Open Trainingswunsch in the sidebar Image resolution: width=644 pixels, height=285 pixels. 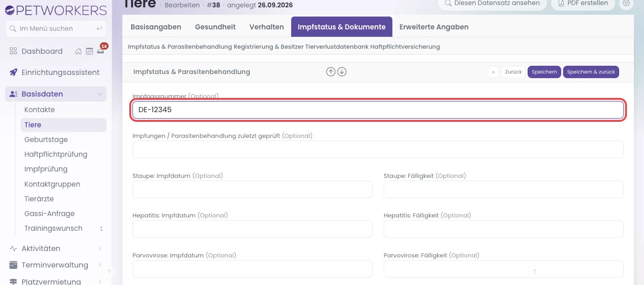(53, 228)
